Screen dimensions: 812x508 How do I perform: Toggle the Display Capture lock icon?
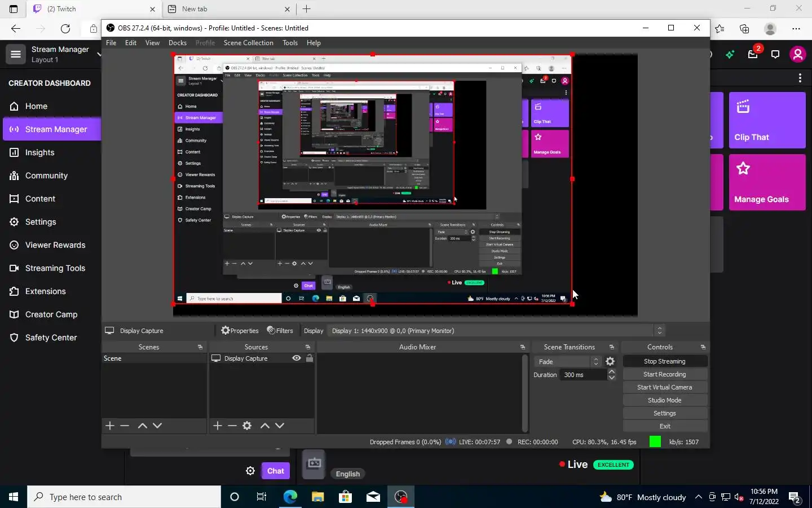[309, 358]
